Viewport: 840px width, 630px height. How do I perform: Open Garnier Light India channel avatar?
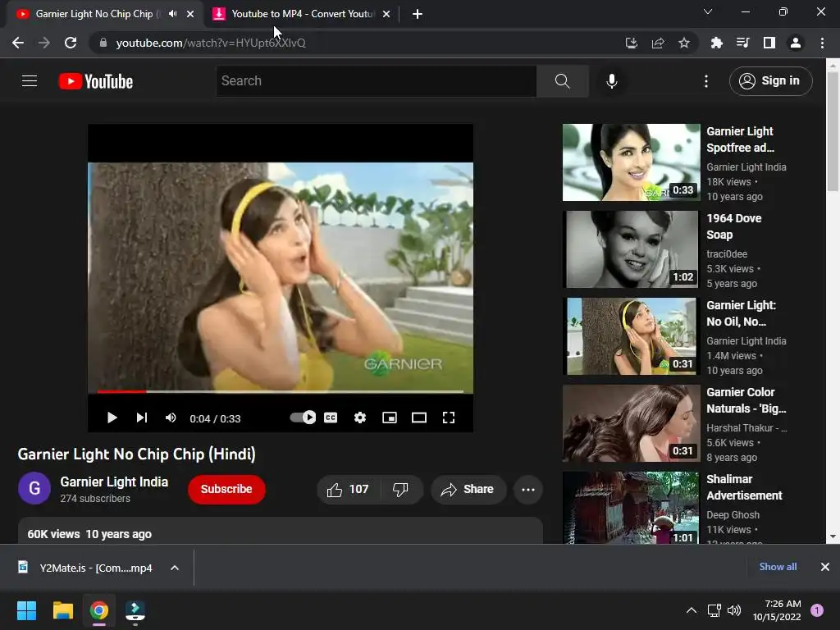tap(34, 489)
